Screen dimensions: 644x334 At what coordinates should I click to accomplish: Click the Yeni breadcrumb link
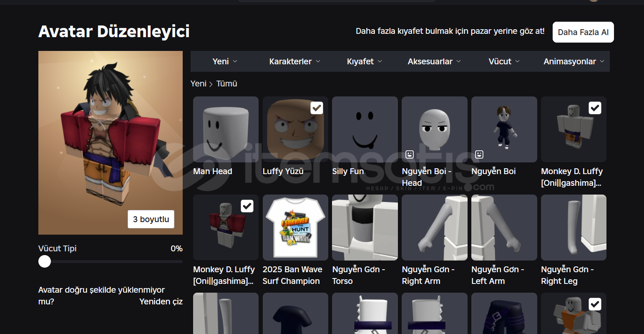pyautogui.click(x=199, y=83)
